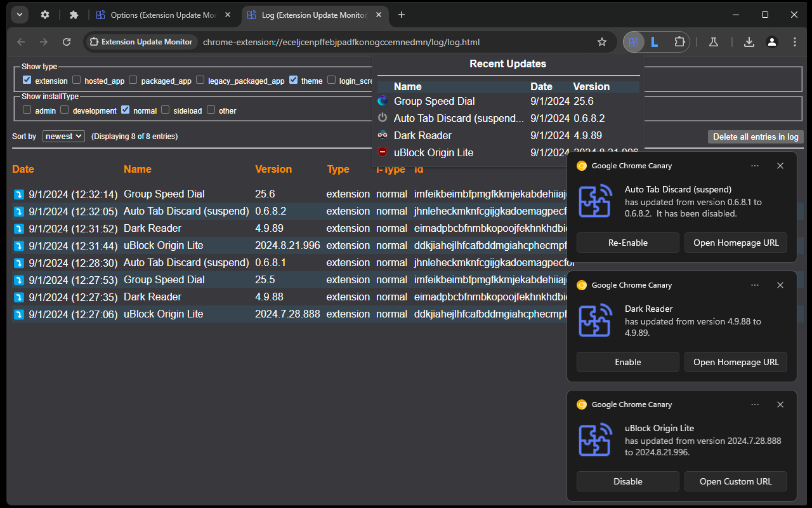812x508 pixels.
Task: Click update icon on 12:31:44 uBlock Origin Lite row
Action: pyautogui.click(x=19, y=246)
